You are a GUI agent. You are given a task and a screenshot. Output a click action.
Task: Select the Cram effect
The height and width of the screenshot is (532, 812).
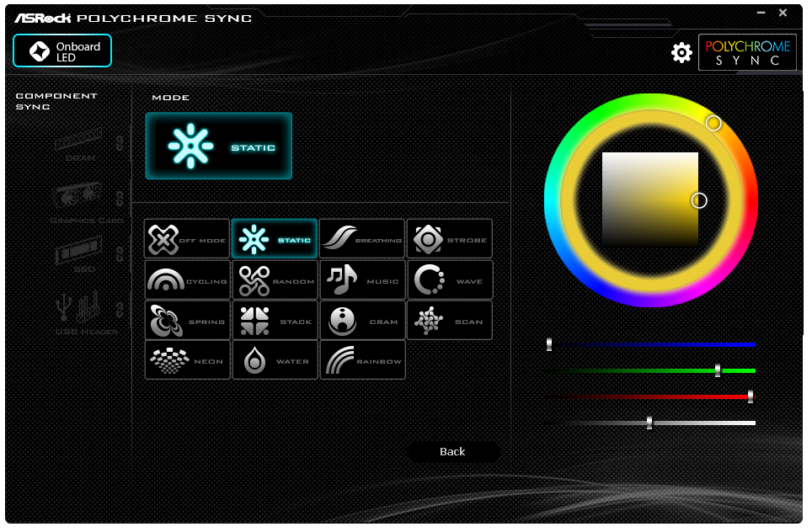[x=362, y=321]
